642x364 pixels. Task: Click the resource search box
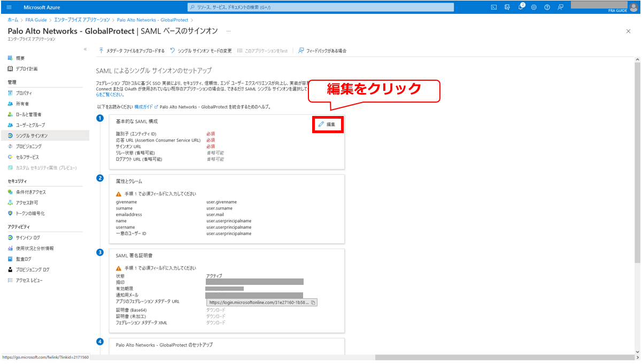[x=321, y=7]
